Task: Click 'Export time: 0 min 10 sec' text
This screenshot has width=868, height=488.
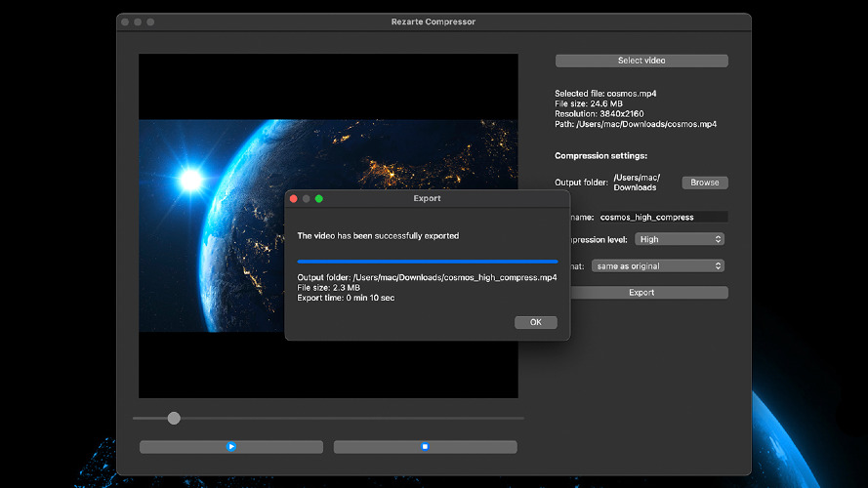Action: (346, 298)
